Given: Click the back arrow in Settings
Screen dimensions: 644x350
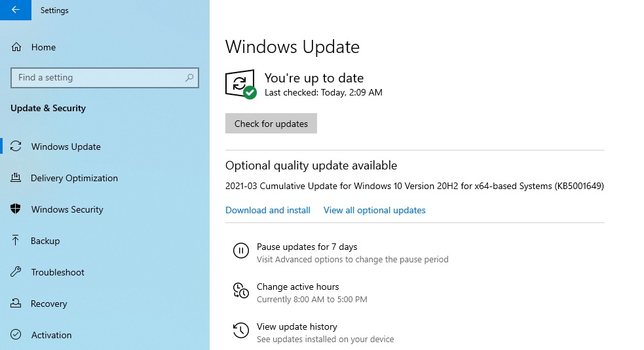Looking at the screenshot, I should 16,10.
